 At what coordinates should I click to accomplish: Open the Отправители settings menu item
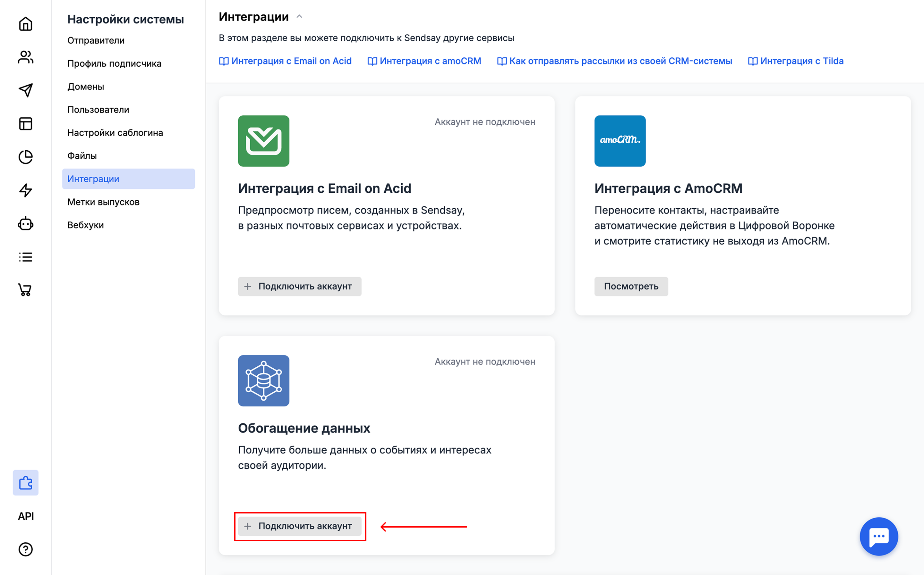pyautogui.click(x=96, y=40)
